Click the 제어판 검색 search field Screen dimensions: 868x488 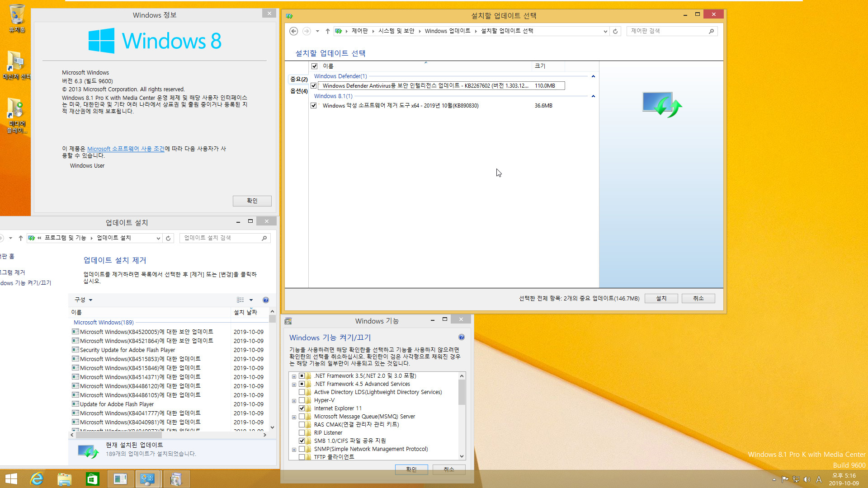[672, 31]
